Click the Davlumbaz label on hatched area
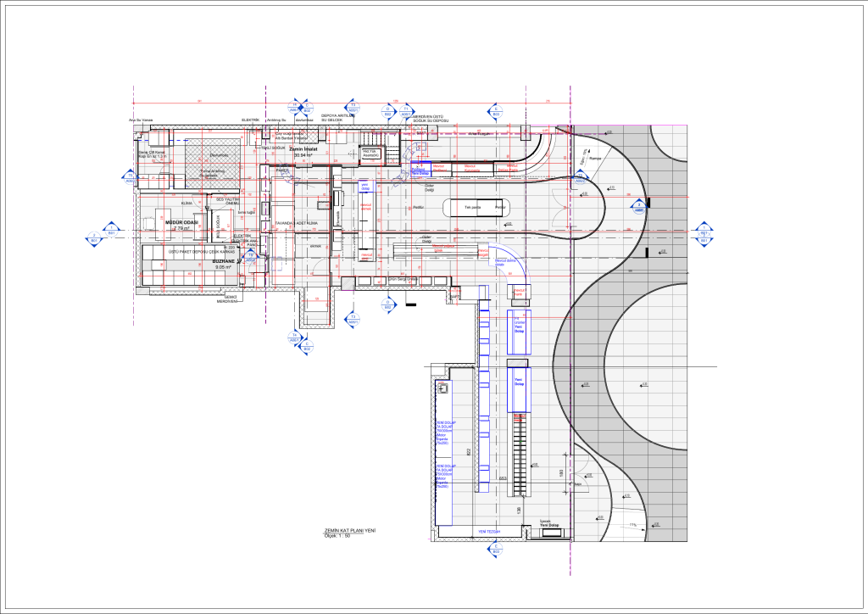This screenshot has height=614, width=868. pos(218,155)
